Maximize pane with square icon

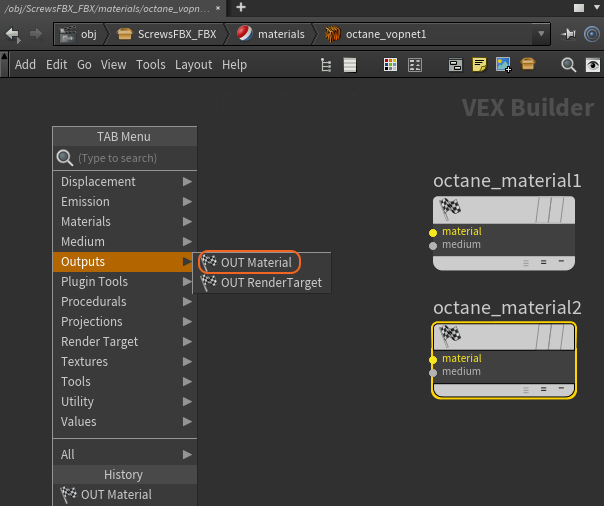click(x=579, y=8)
